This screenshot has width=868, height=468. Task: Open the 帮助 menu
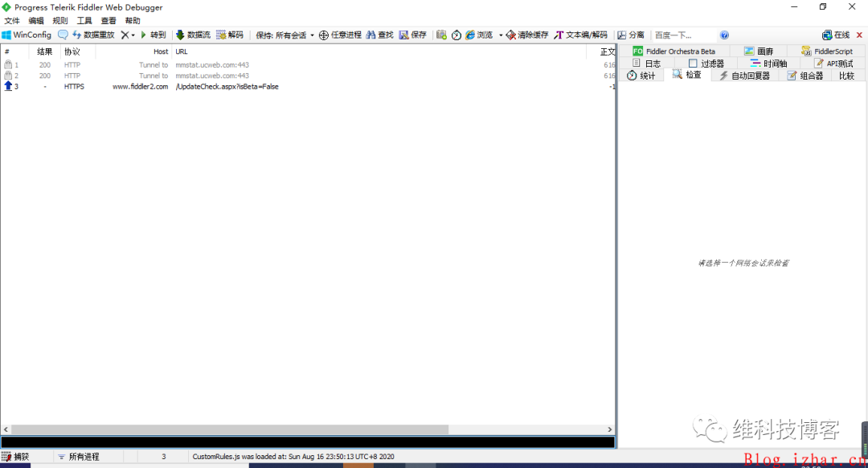coord(133,20)
